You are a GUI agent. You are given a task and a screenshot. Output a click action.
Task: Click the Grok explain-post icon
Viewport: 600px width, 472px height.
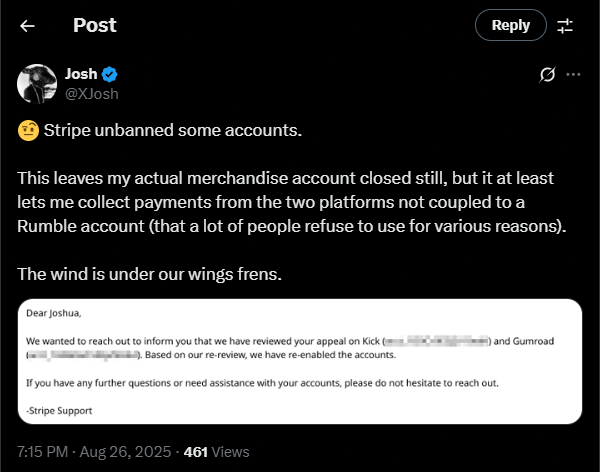coord(547,75)
